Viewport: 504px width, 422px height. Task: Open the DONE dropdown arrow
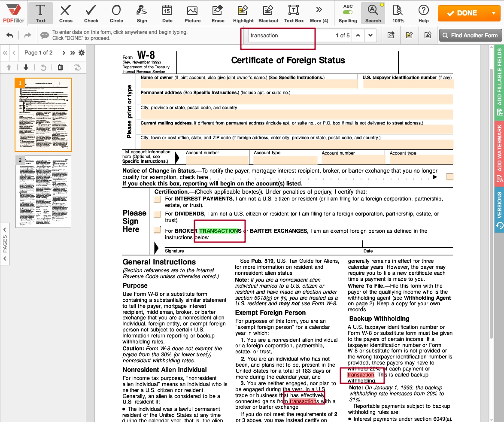(x=494, y=13)
